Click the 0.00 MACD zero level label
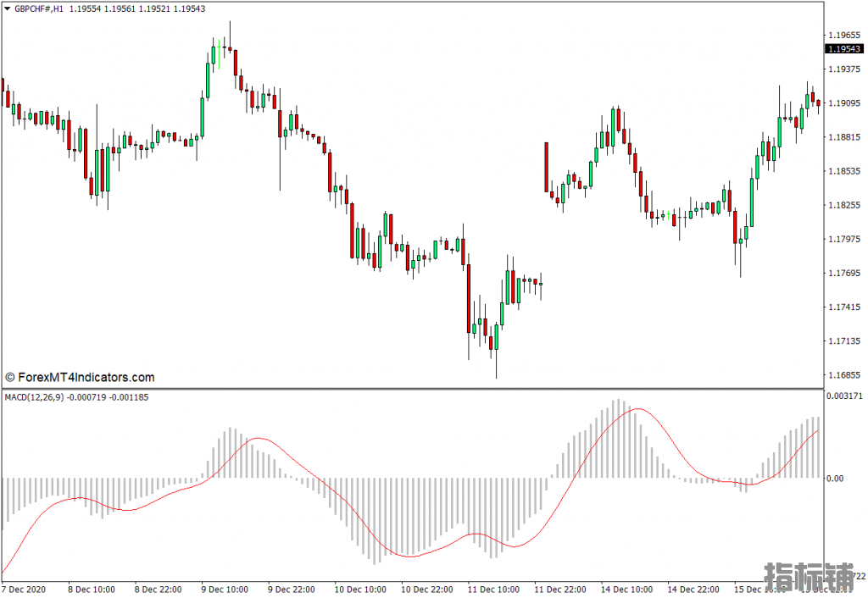Viewport: 868px width, 598px height. tap(836, 479)
